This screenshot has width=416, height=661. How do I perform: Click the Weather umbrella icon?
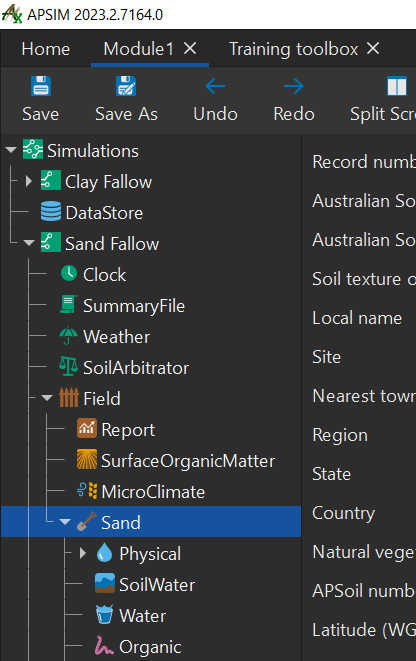pos(68,336)
